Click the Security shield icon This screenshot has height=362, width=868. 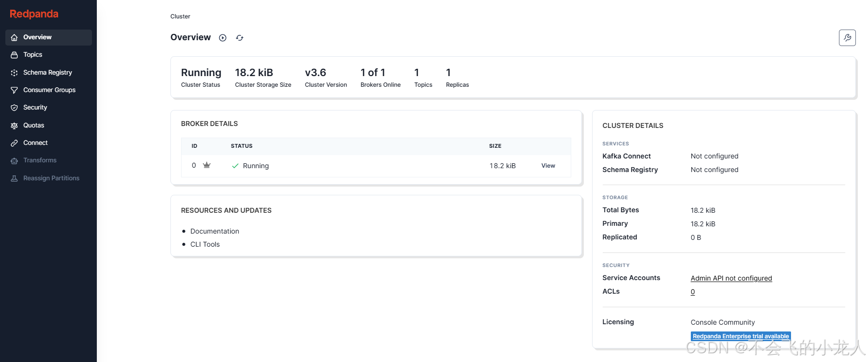(15, 108)
